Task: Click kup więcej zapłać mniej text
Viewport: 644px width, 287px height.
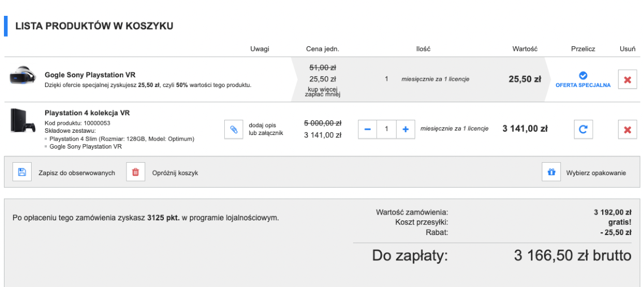Action: [x=323, y=92]
